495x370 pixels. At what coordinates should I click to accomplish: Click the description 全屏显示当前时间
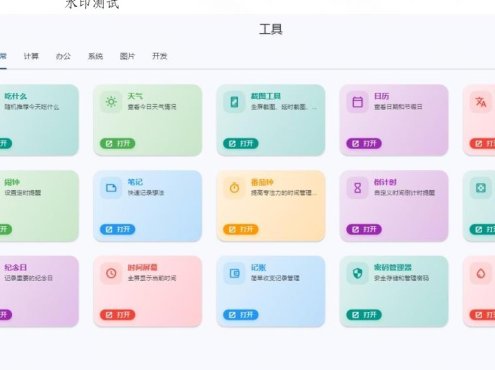coord(152,278)
